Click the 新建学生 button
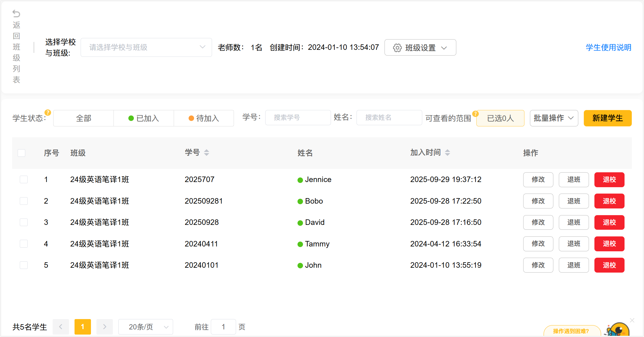The height and width of the screenshot is (337, 644). (x=607, y=118)
